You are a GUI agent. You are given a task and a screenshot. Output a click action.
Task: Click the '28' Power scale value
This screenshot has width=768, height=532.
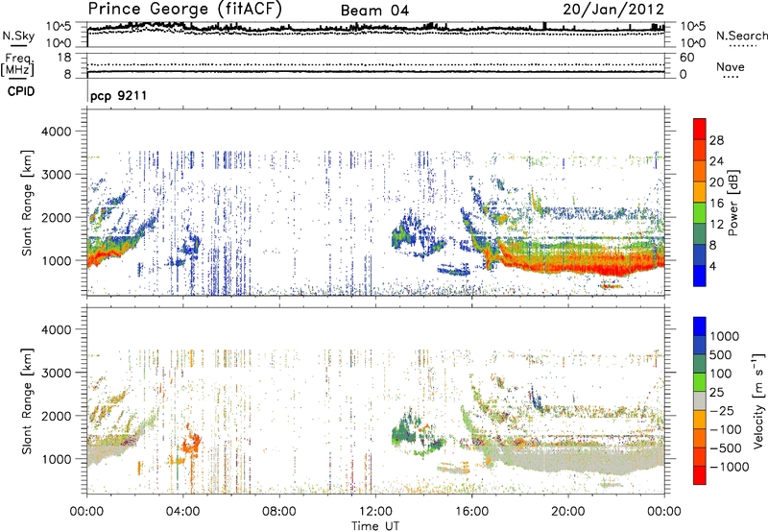716,140
